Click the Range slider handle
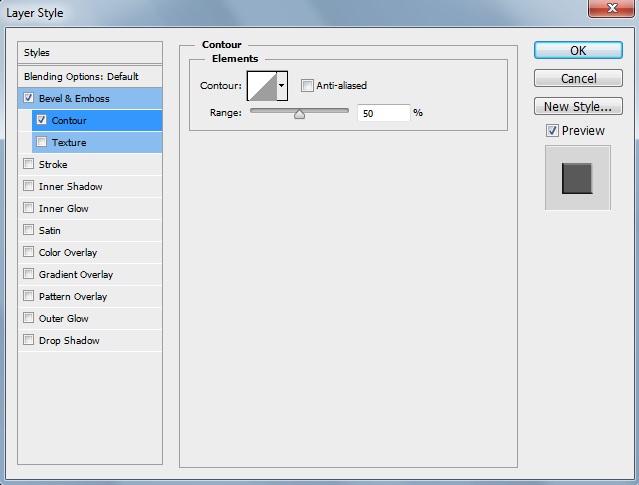Image resolution: width=639 pixels, height=485 pixels. 300,114
